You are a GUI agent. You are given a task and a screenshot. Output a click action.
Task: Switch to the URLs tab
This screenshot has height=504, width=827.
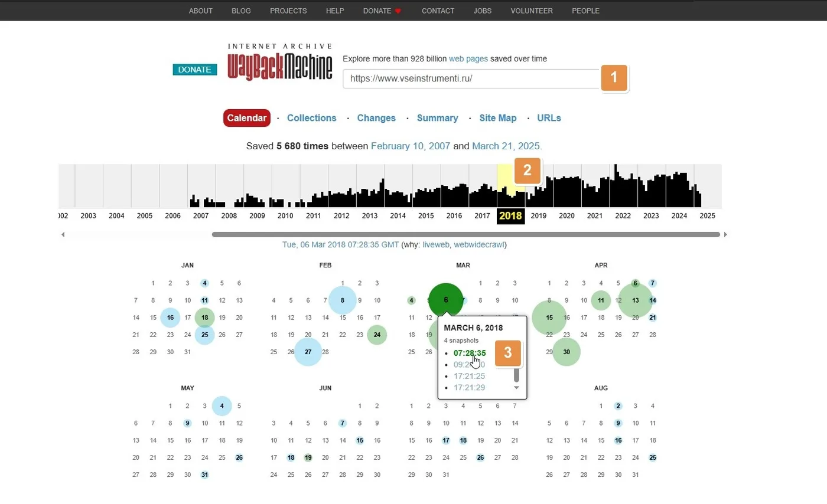549,118
